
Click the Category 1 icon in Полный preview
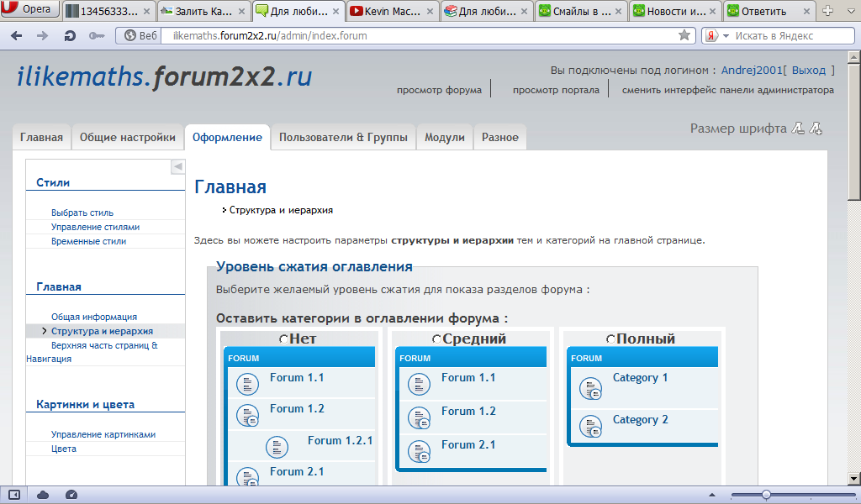coord(591,388)
